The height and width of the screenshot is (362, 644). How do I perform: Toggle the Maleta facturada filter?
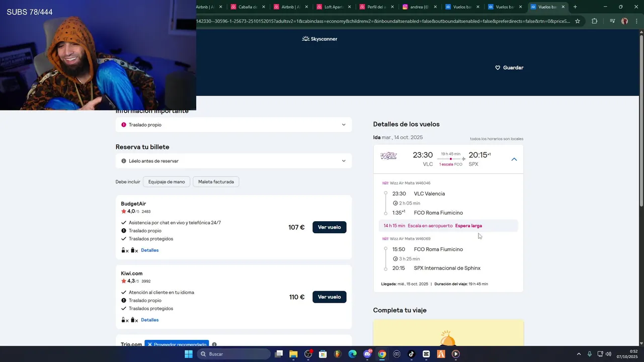216,182
